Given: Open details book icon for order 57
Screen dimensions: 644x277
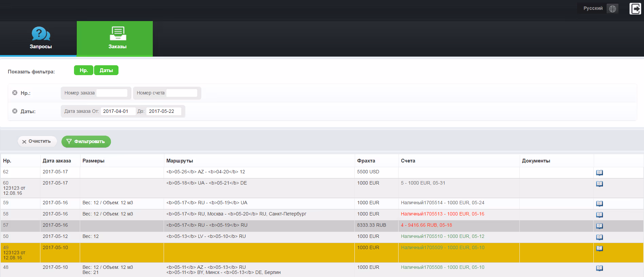Looking at the screenshot, I should tap(600, 226).
